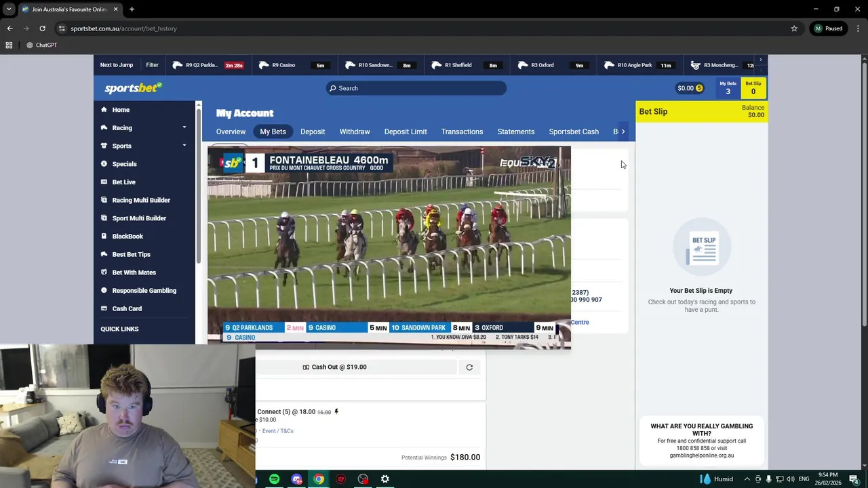
Task: Expand the Sports sidebar dropdown arrow
Action: coord(184,146)
